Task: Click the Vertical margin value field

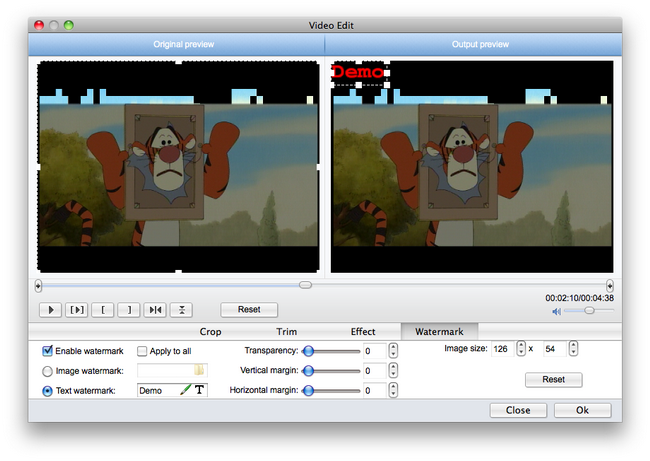Action: pyautogui.click(x=375, y=371)
